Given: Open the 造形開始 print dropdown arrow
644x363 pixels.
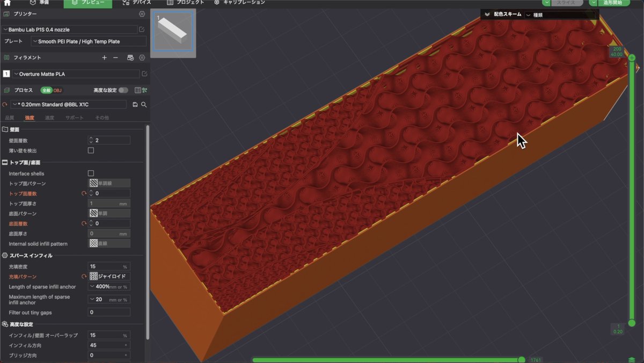Looking at the screenshot, I should [x=593, y=3].
